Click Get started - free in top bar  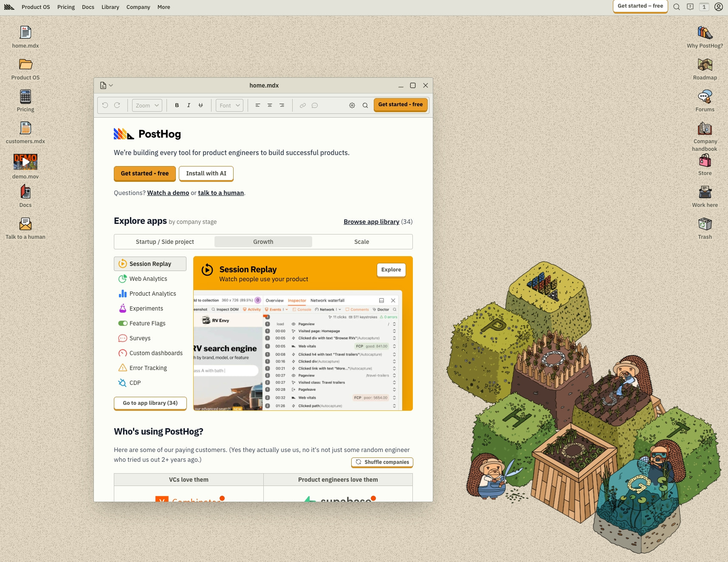pyautogui.click(x=641, y=6)
